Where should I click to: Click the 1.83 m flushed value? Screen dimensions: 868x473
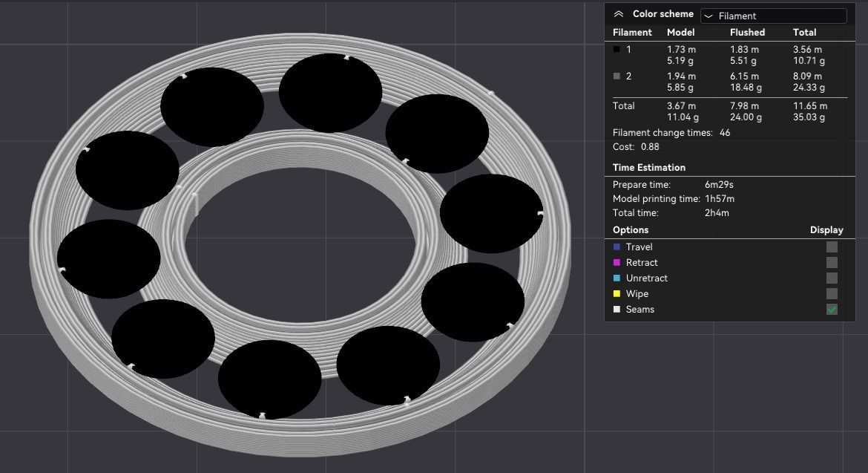[745, 49]
